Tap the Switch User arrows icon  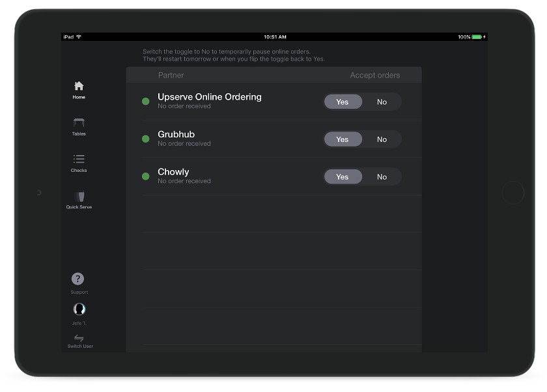[79, 337]
